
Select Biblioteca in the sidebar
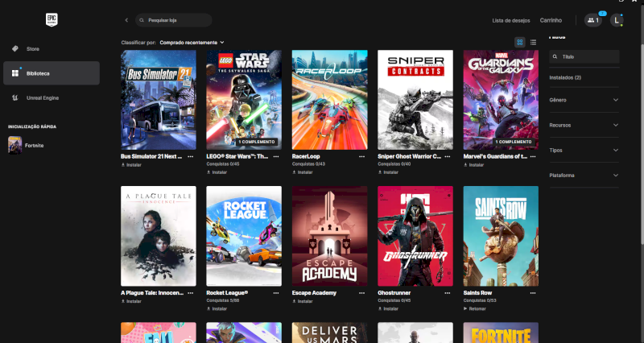(37, 73)
